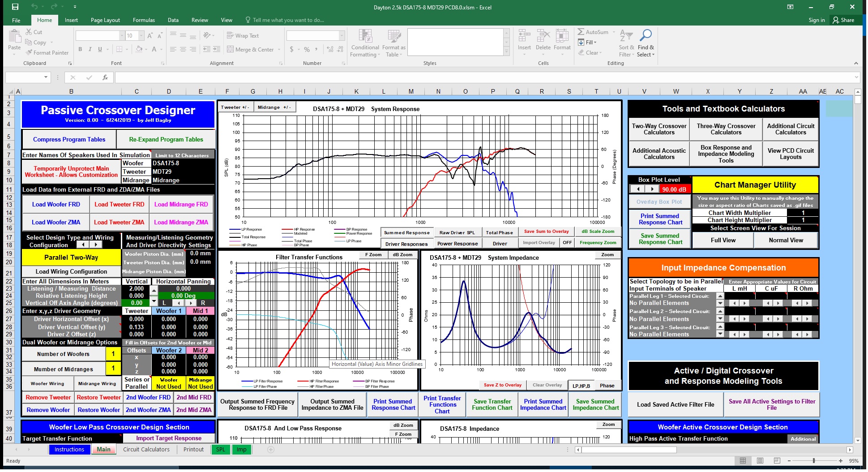Adjust the zoom slider handle
Viewport: 868px width, 472px height.
click(x=814, y=461)
